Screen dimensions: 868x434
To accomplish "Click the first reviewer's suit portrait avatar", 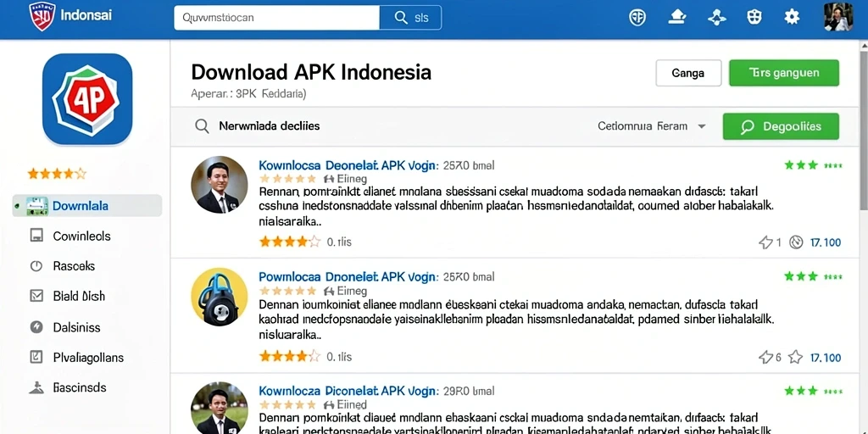I will [220, 184].
